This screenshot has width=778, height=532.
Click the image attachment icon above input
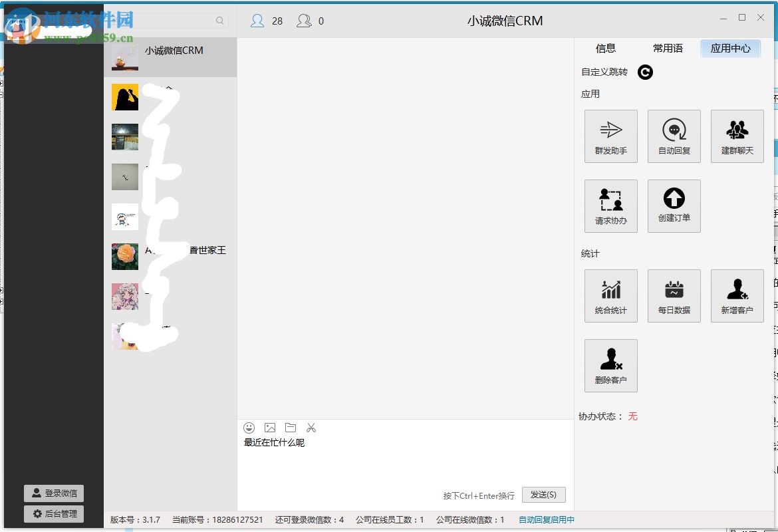click(x=270, y=428)
